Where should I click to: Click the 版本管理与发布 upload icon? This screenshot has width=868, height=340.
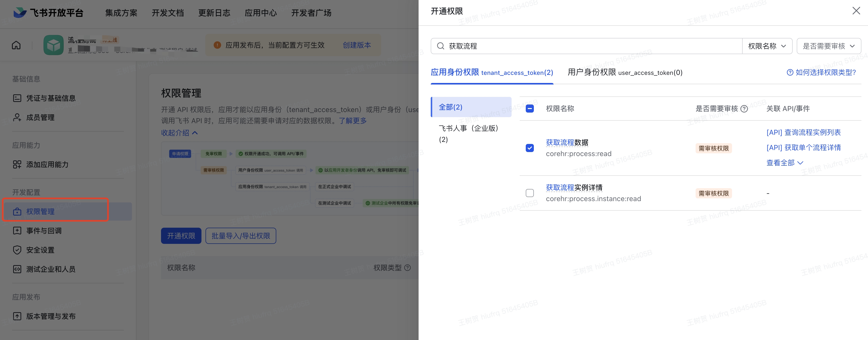[x=17, y=316]
